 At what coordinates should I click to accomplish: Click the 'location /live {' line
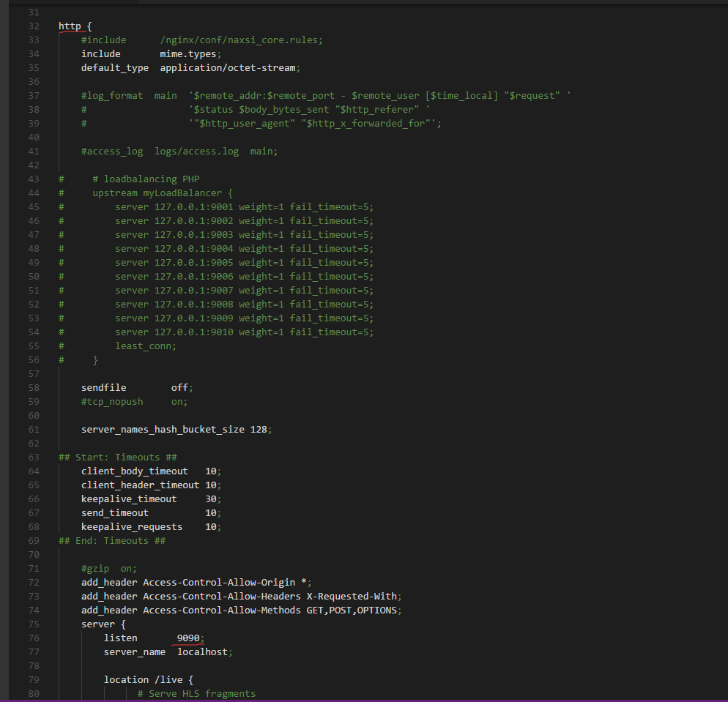click(x=149, y=680)
